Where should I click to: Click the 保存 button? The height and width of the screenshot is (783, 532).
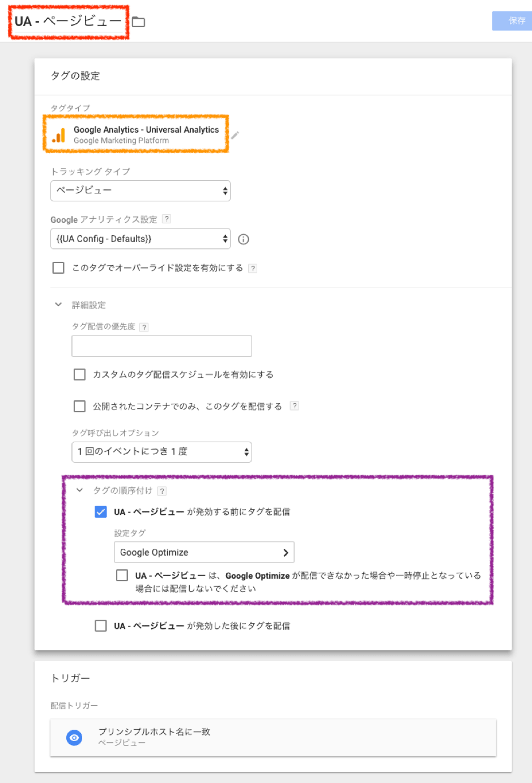[x=512, y=21]
